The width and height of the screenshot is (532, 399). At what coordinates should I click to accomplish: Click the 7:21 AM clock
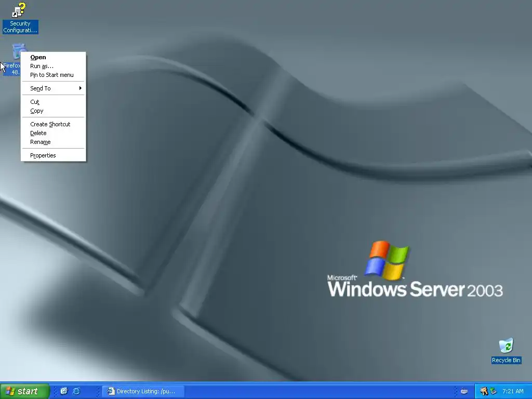coord(513,391)
